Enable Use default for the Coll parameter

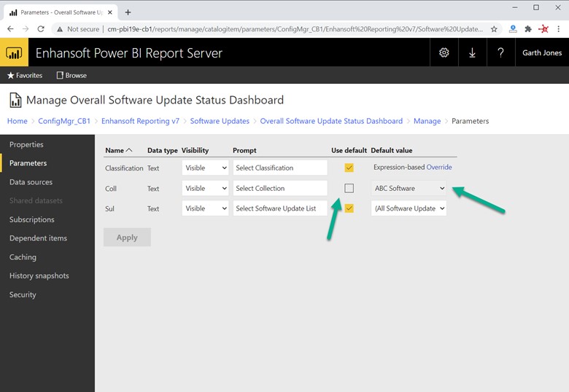click(x=349, y=188)
